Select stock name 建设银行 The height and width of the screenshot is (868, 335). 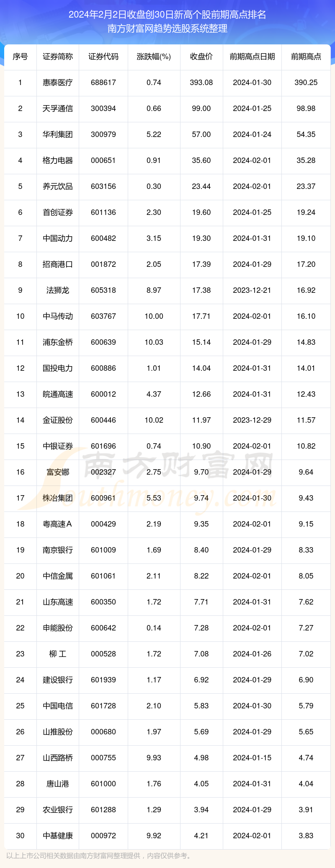[58, 680]
